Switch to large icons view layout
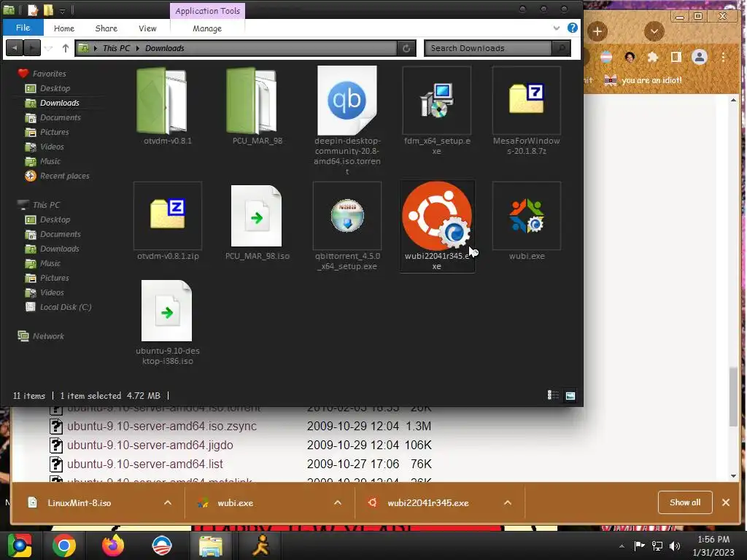747x560 pixels. point(570,395)
